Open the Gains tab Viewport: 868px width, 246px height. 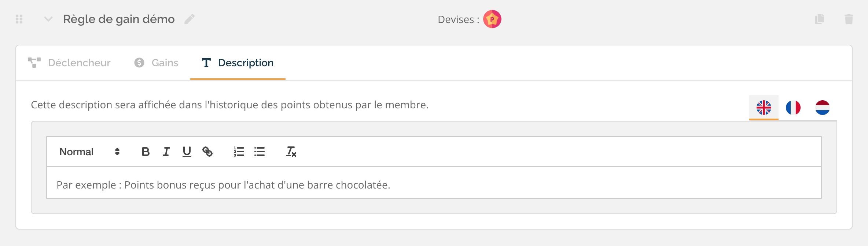point(156,63)
